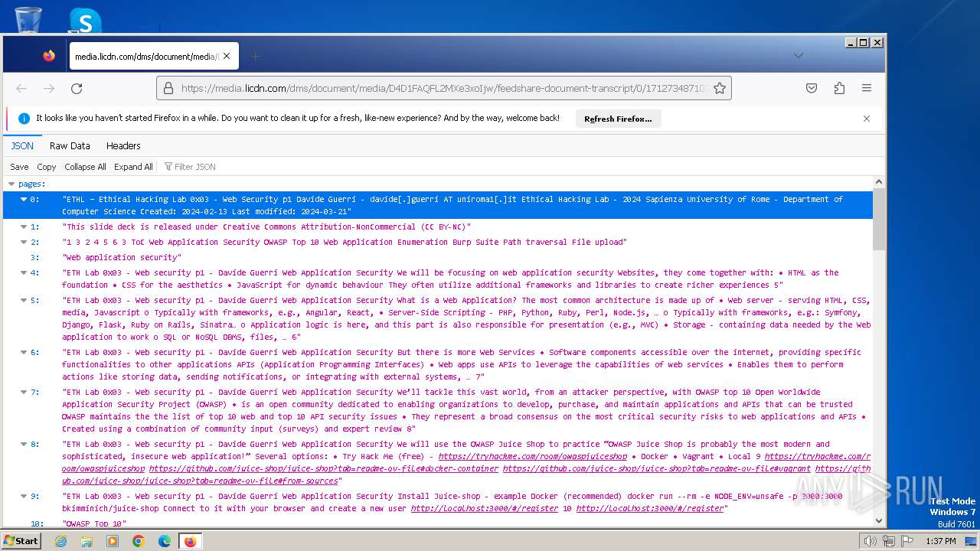Collapse JSON row 4
This screenshot has width=980, height=551.
pyautogui.click(x=24, y=273)
